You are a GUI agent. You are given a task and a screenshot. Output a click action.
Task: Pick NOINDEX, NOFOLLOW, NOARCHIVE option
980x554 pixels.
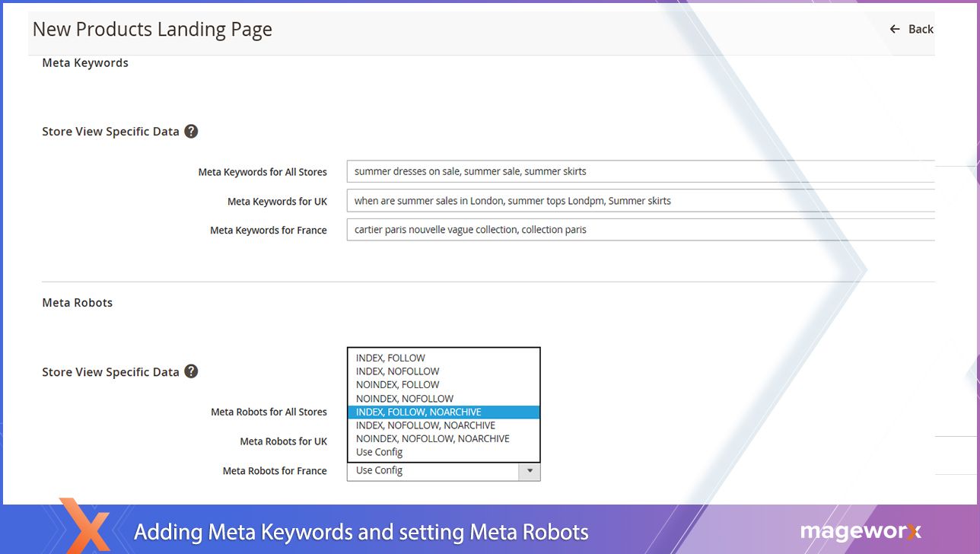pyautogui.click(x=432, y=438)
